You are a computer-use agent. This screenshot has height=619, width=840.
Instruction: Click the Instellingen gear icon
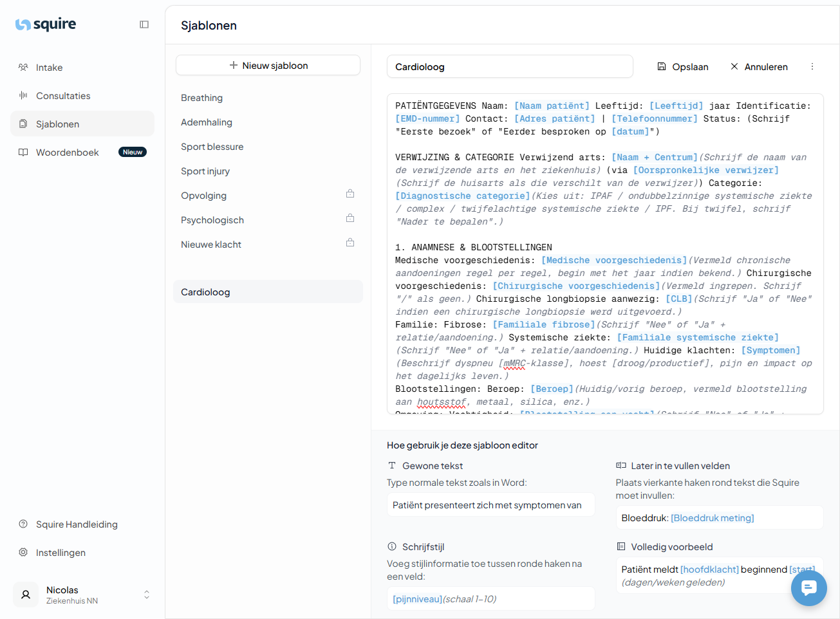point(23,552)
